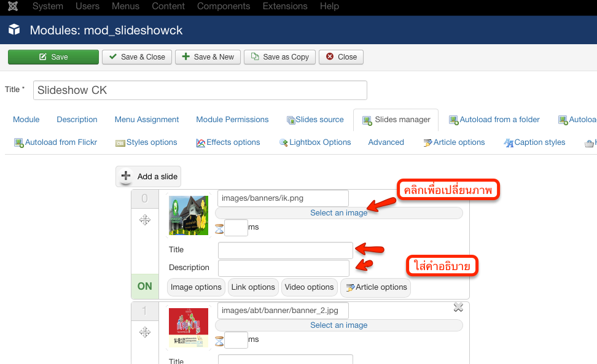Expand Link options for slide 0
Screen dimensions: 597x364
click(253, 287)
